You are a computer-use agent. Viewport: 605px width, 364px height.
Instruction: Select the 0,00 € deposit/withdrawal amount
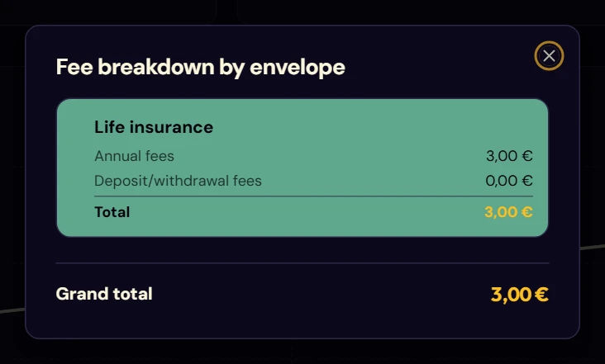(x=509, y=181)
